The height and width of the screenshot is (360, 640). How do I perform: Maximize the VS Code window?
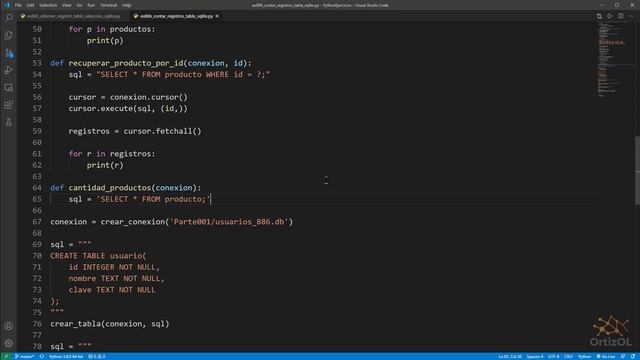click(617, 5)
